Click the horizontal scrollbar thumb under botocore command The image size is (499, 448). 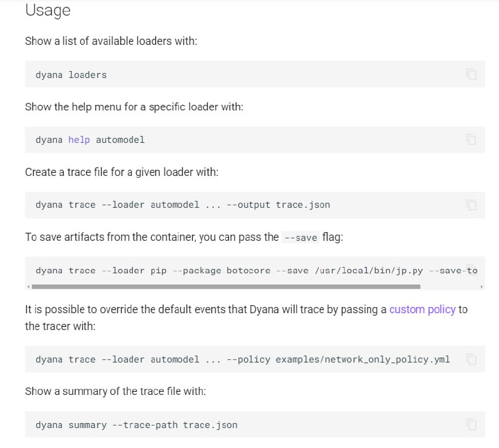(225, 286)
